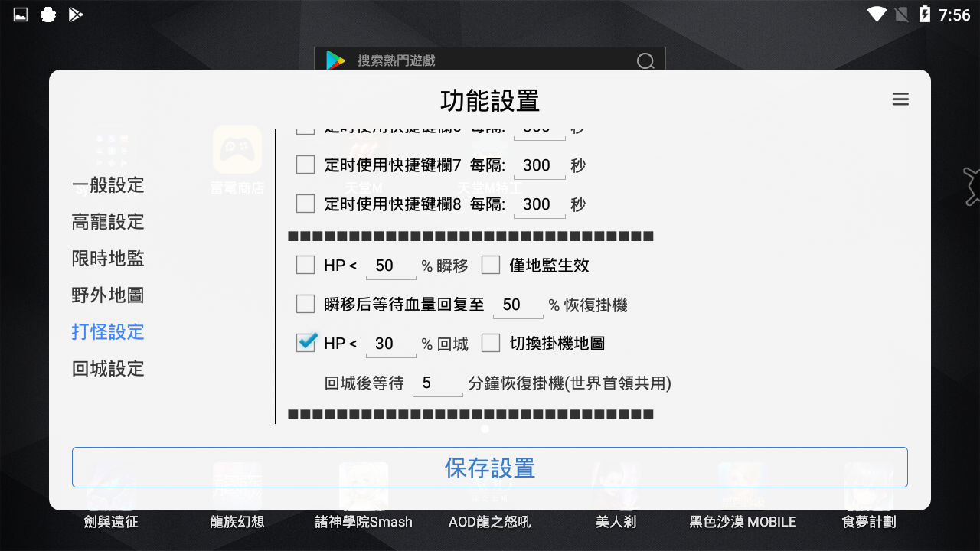Open the hamburger menu in the top-right corner
The height and width of the screenshot is (551, 980).
[900, 99]
